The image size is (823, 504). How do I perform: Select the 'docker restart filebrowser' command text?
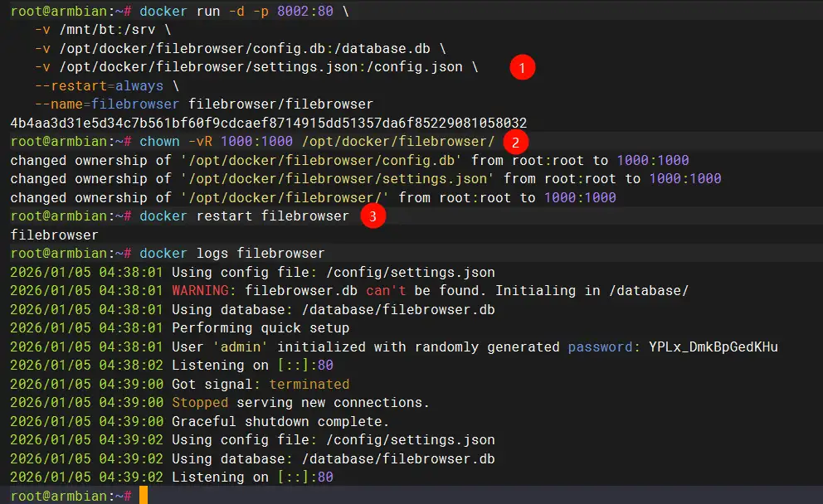[x=244, y=216]
